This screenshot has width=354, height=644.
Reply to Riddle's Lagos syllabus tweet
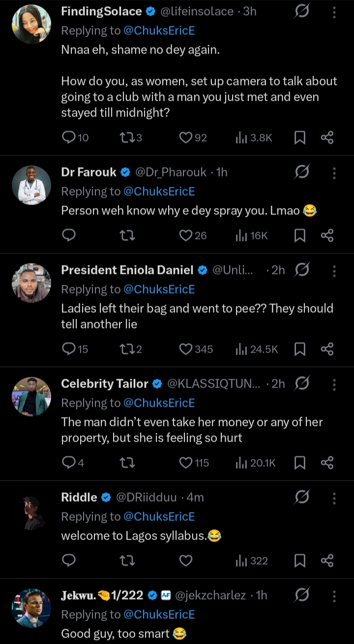(x=69, y=561)
